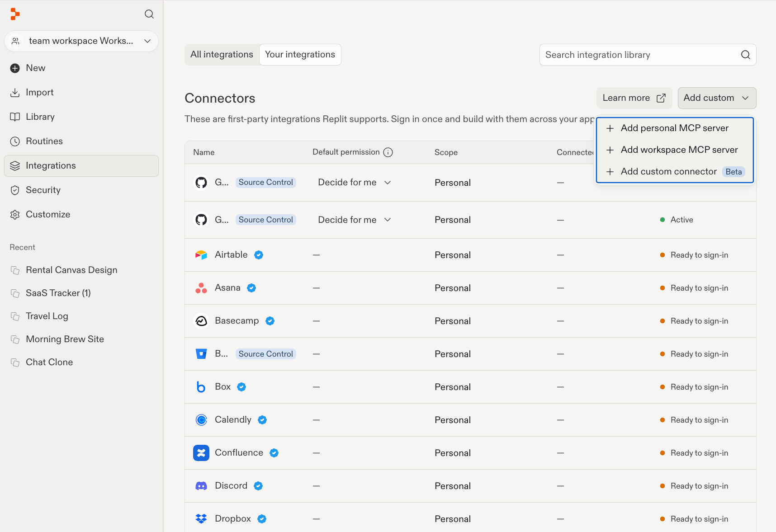Go to Routines in sidebar
Viewport: 776px width, 532px height.
pyautogui.click(x=81, y=141)
